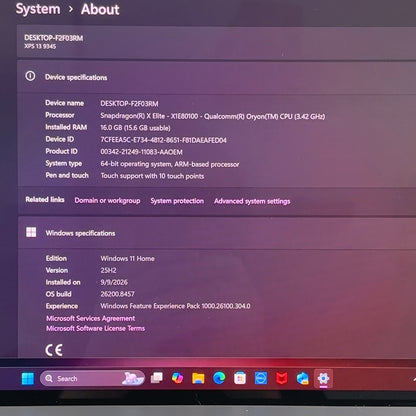Open Advanced system settings
The width and height of the screenshot is (416, 416).
click(252, 201)
